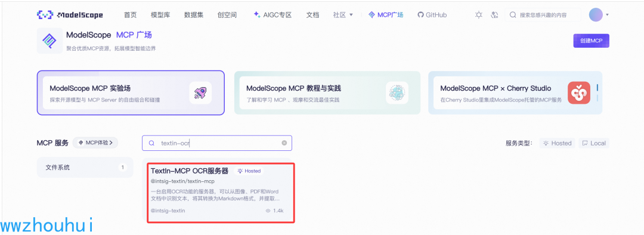The height and width of the screenshot is (235, 644).
Task: Open the ModelScope MCP 教程与实践 card
Action: pos(327,93)
